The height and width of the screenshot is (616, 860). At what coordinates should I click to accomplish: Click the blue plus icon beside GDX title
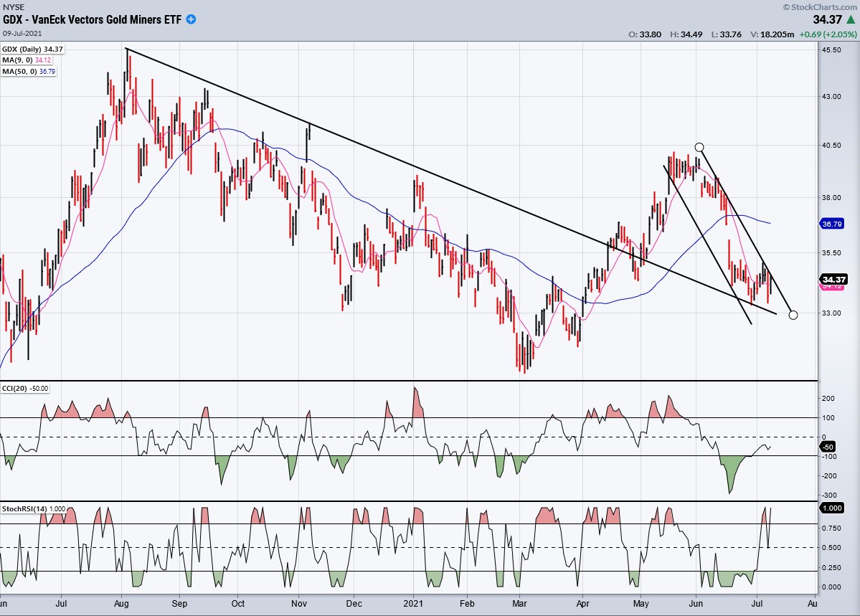coord(191,19)
